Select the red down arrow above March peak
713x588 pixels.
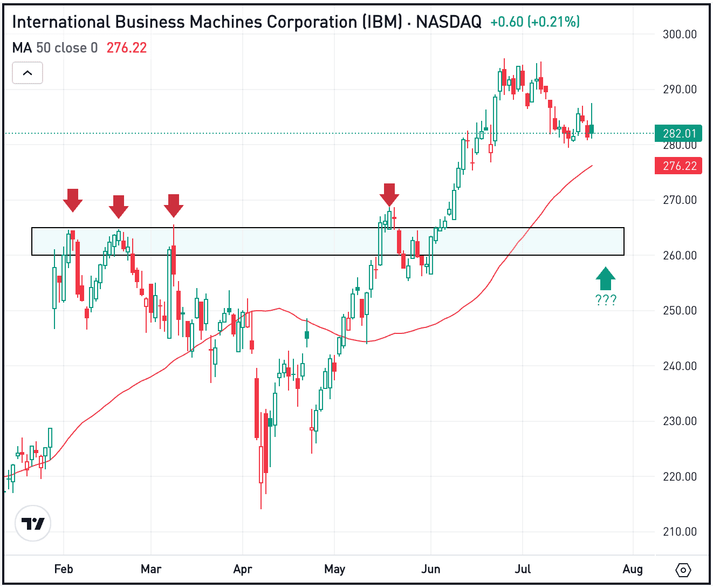[x=174, y=206]
